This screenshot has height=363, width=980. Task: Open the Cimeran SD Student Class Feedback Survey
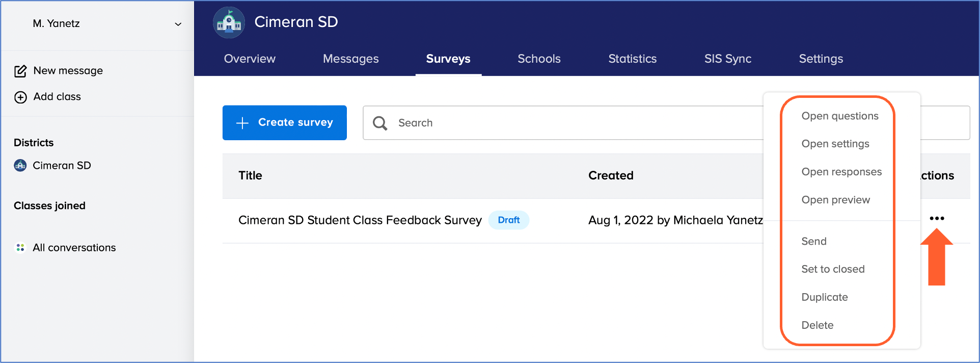(x=360, y=220)
